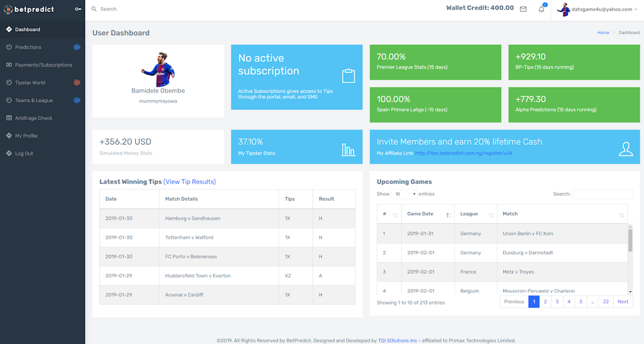
Task: Toggle the sidebar collapse switch
Action: [77, 9]
